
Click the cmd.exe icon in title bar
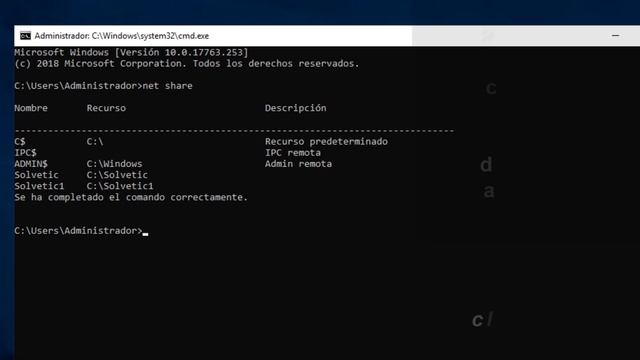pyautogui.click(x=25, y=36)
